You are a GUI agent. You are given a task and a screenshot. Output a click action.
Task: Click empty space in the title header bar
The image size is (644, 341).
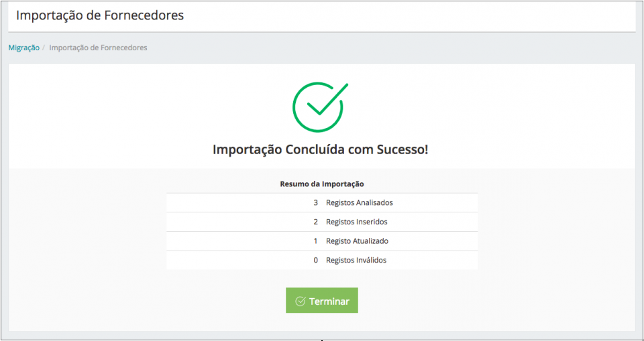tap(436, 15)
